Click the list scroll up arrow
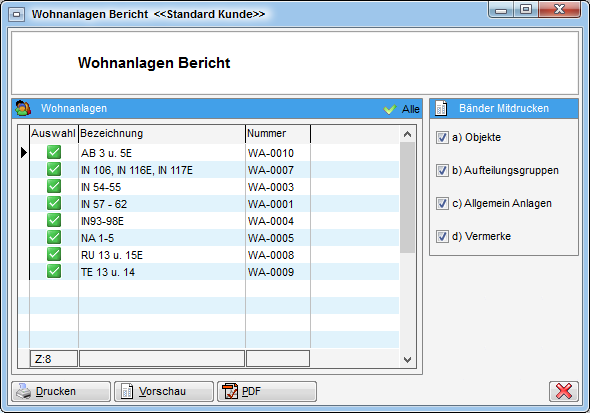Viewport: 590px width, 413px height. tap(407, 134)
